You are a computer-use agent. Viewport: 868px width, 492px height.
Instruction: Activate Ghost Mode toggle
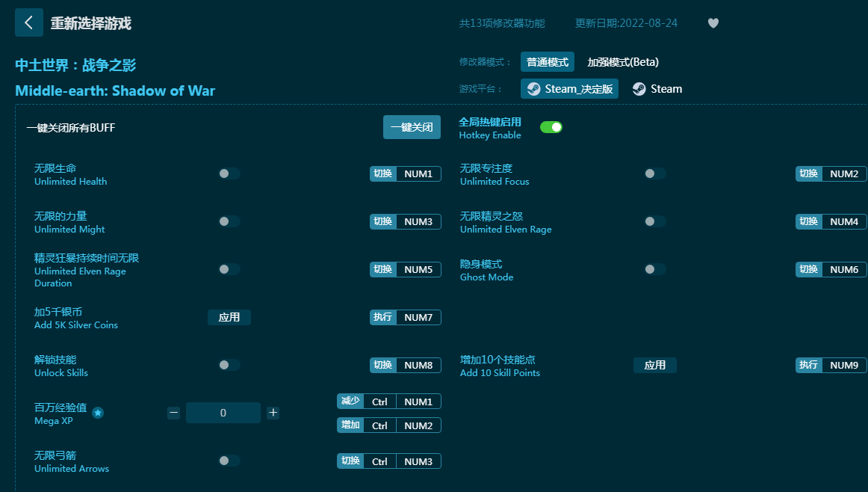pos(654,269)
